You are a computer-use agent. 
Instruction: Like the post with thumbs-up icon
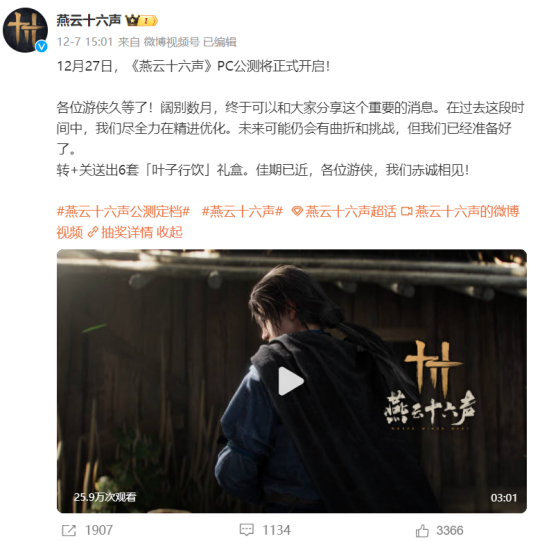click(422, 530)
